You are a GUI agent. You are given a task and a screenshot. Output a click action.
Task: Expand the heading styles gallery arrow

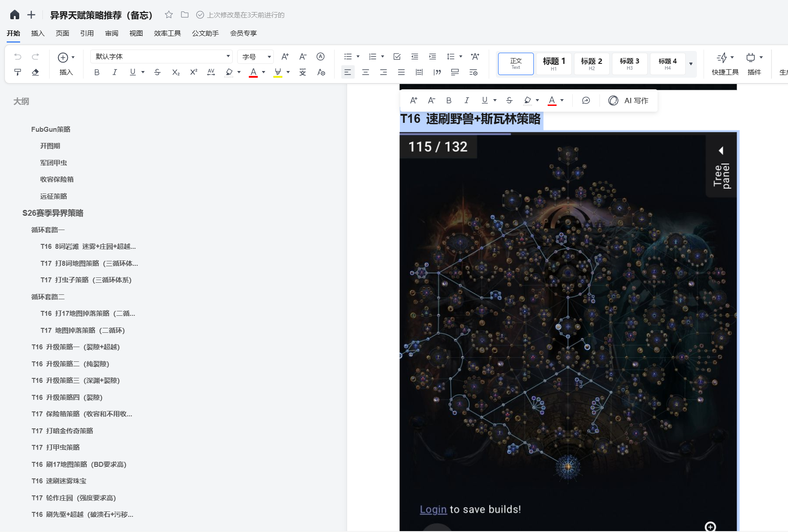(x=691, y=64)
